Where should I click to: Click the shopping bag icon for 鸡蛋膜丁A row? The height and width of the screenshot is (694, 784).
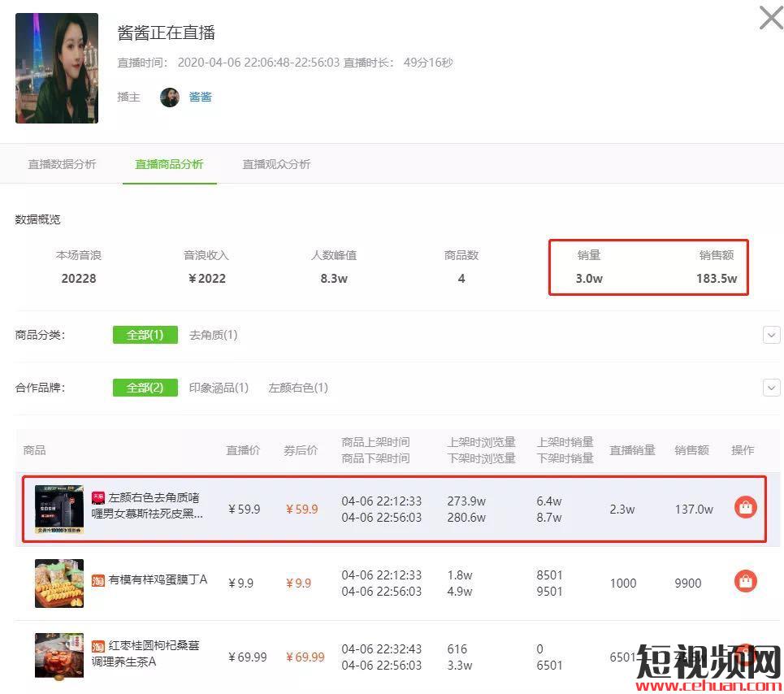[745, 582]
